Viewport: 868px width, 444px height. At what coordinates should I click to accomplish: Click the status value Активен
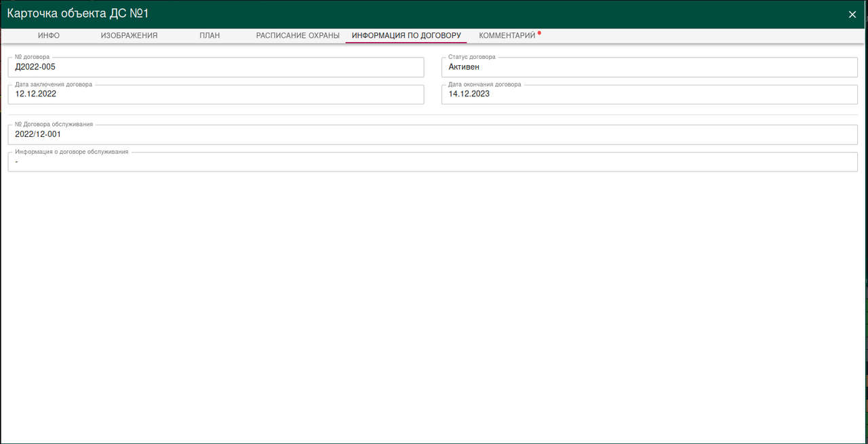tap(464, 67)
